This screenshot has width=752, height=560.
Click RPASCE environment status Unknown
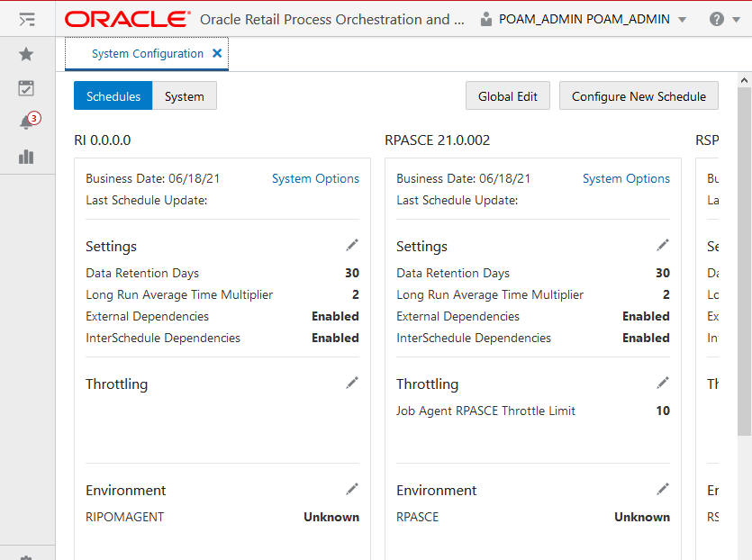642,517
